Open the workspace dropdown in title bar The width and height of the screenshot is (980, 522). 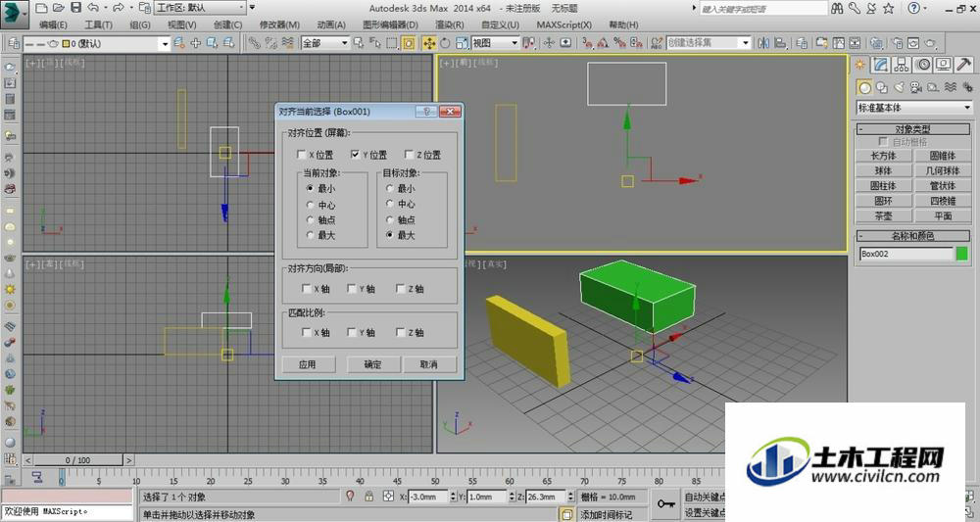click(200, 8)
